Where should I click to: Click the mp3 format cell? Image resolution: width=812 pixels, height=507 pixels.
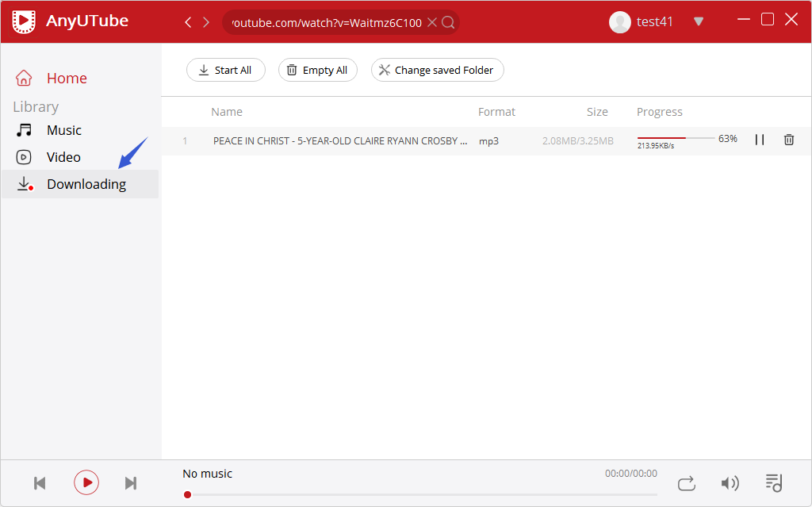(488, 141)
